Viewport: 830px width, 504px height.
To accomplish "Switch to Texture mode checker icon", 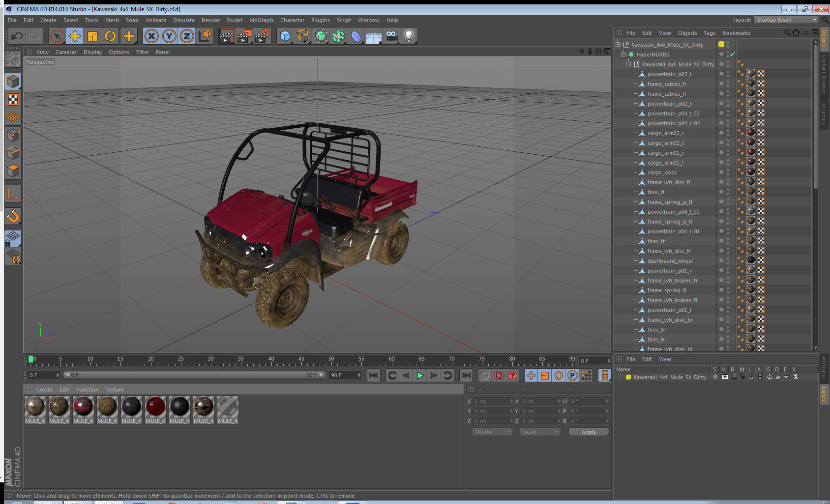I will [x=13, y=100].
